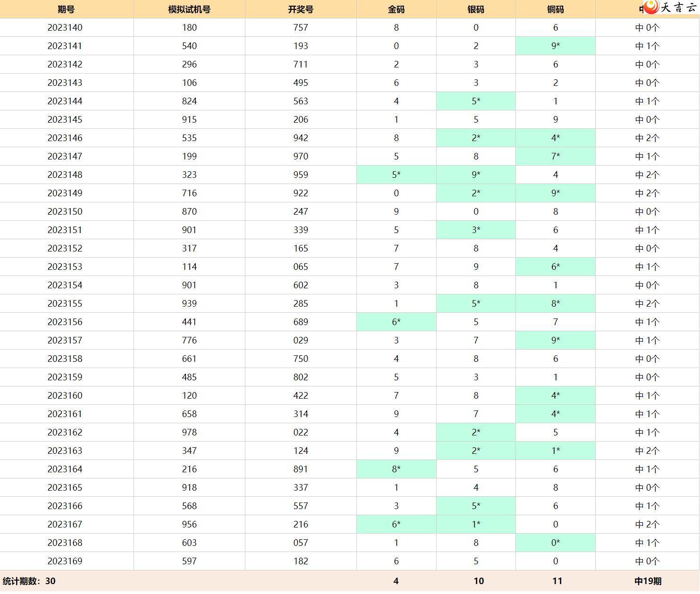Click highlighted 铜码 4* in row 2023146
This screenshot has width=700, height=594.
(556, 138)
